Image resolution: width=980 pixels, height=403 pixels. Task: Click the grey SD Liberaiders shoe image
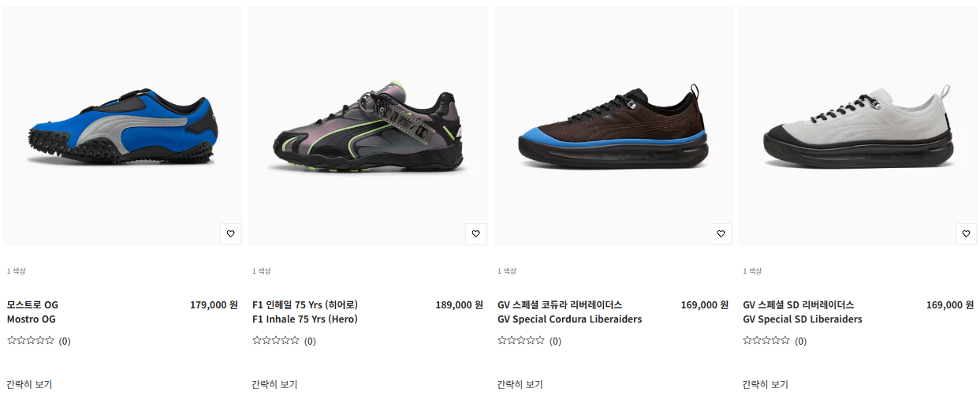pyautogui.click(x=859, y=126)
